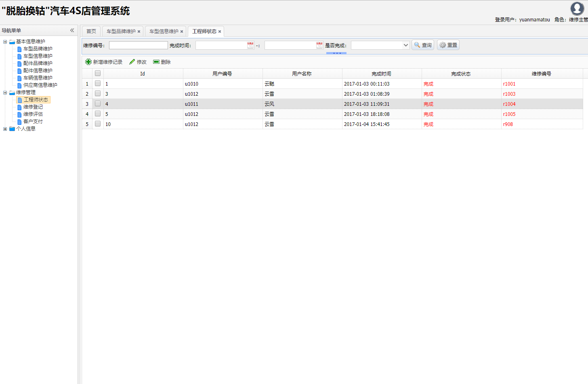Expand the 个人信息 tree folder
This screenshot has height=384, width=588.
pyautogui.click(x=5, y=129)
